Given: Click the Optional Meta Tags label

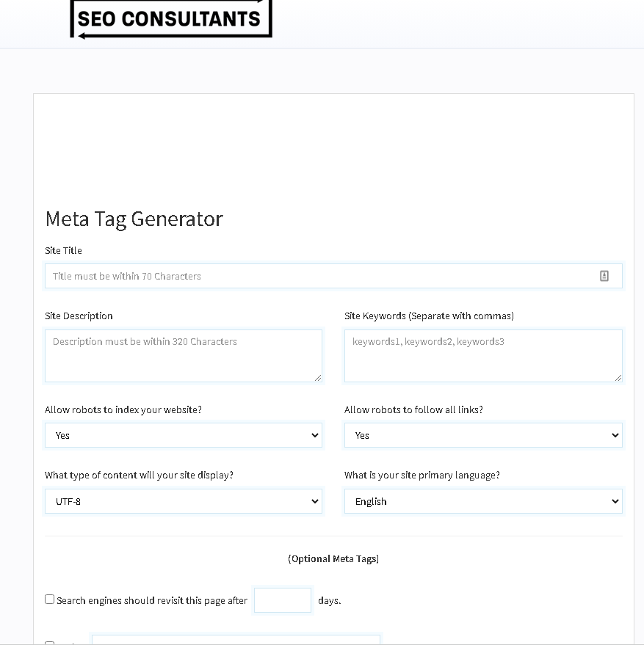Looking at the screenshot, I should click(333, 558).
